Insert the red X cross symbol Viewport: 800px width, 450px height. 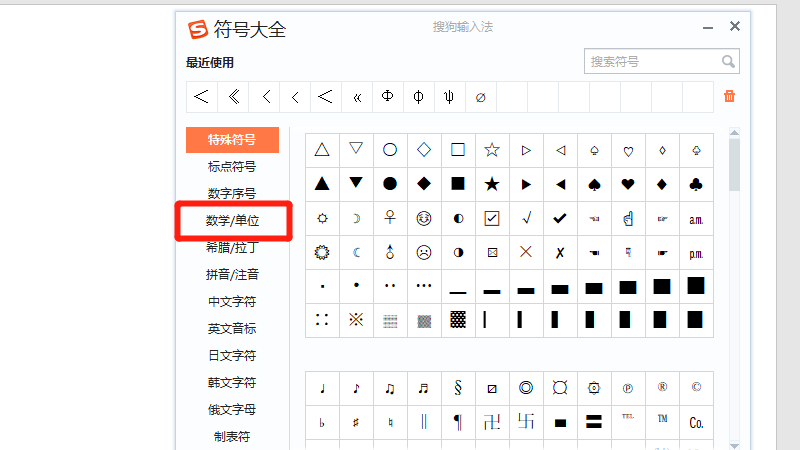pyautogui.click(x=526, y=252)
